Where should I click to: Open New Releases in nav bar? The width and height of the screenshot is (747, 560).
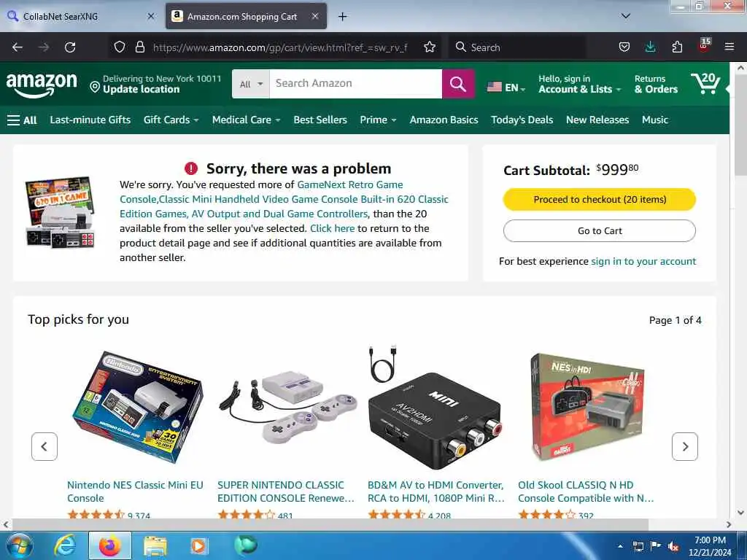click(597, 120)
